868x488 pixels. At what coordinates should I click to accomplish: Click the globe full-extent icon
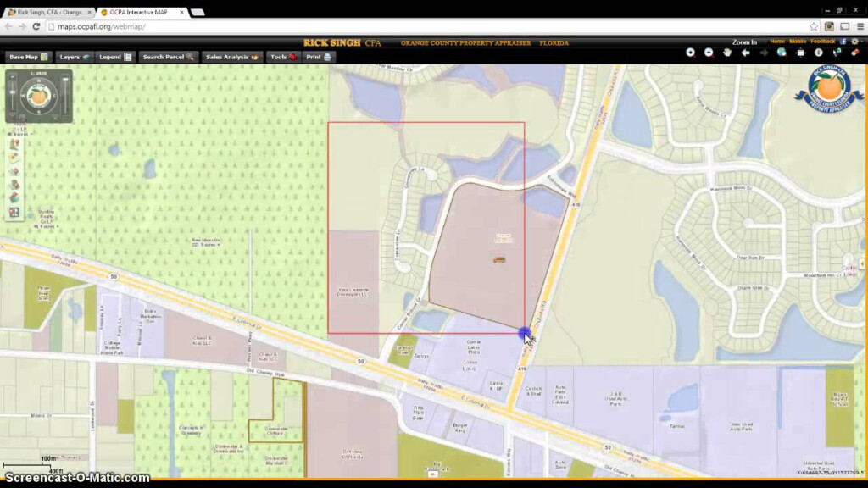click(782, 53)
